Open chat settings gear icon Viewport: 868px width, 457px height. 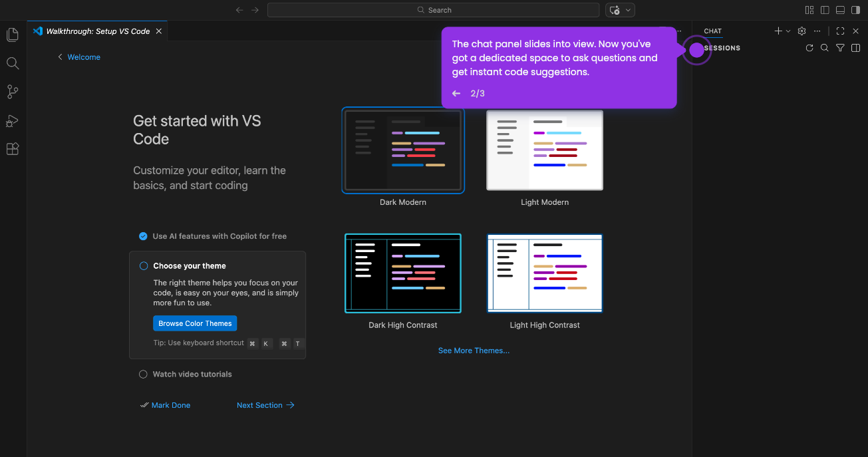(802, 31)
